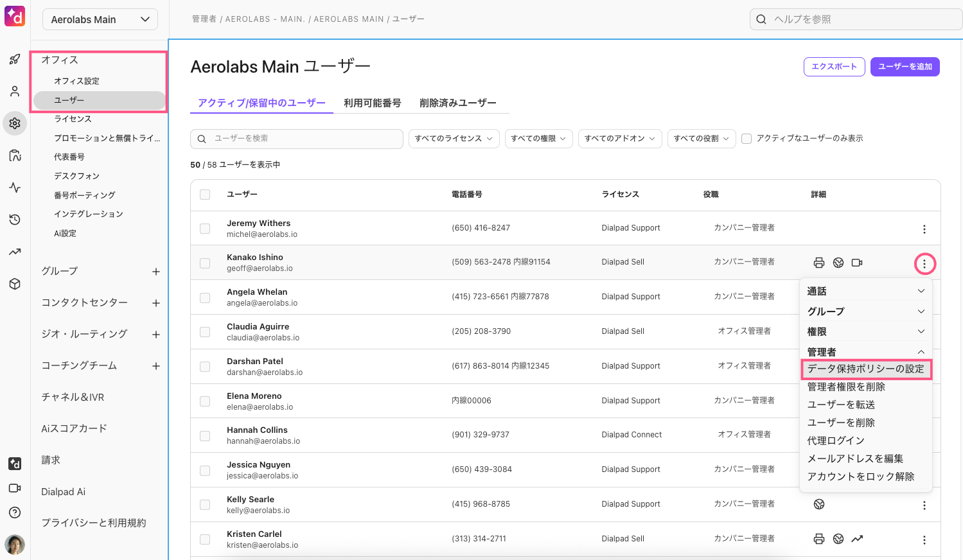This screenshot has height=560, width=963.
Task: Click the printer icon in Kristen Carlel's row
Action: tap(819, 539)
